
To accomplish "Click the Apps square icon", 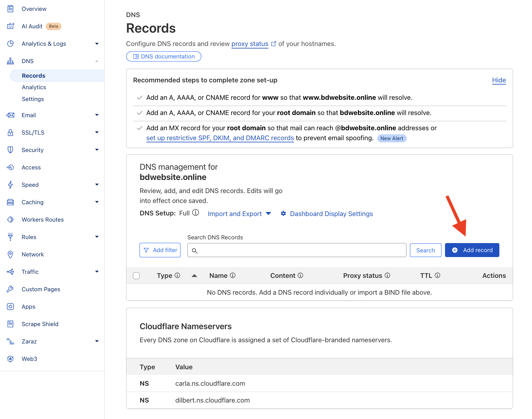I will coord(10,306).
